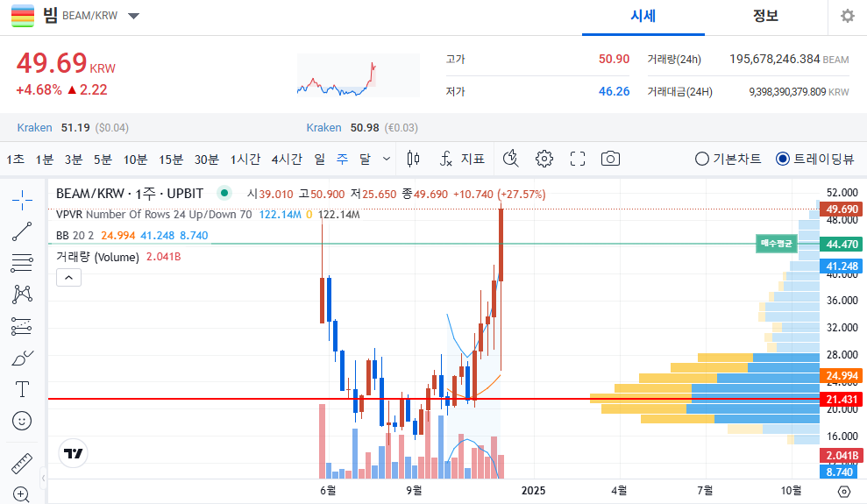The width and height of the screenshot is (867, 504).
Task: Click the BEAM/KRW · 1주 · UPBIT chart title
Action: click(130, 194)
